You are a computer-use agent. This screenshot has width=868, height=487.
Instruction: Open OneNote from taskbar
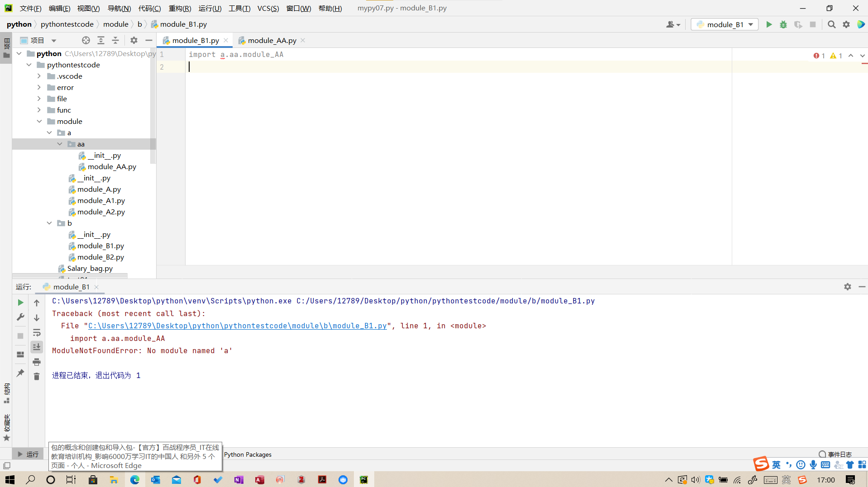239,480
